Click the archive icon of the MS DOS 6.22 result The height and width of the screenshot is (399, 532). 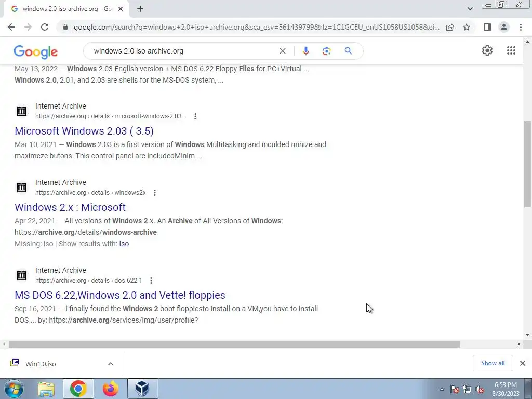click(22, 275)
